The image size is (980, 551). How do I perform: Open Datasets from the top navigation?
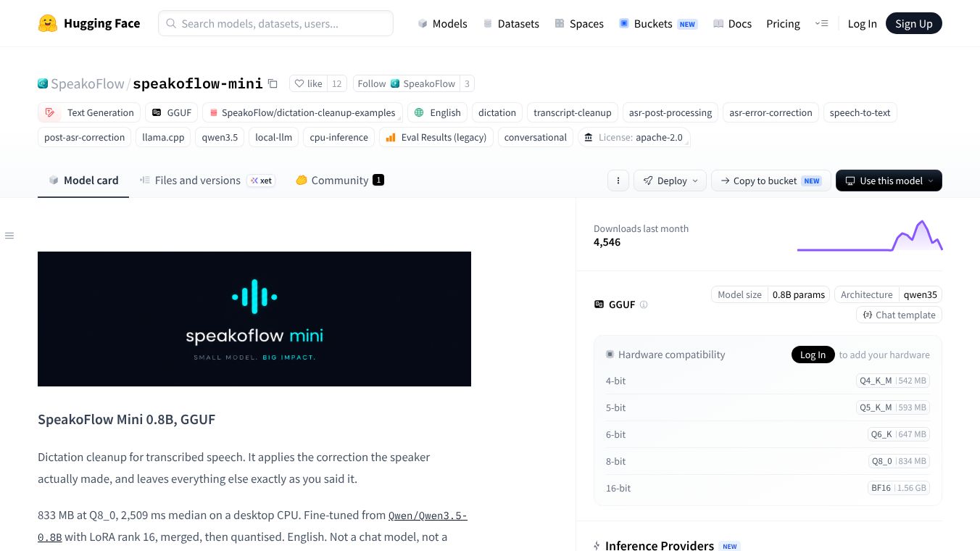click(x=510, y=23)
